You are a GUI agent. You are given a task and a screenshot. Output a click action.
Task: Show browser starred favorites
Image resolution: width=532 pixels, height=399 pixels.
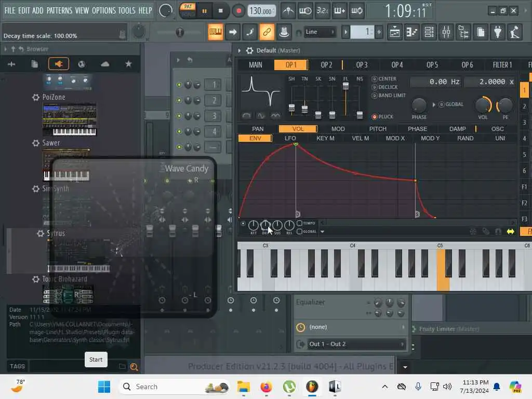click(128, 64)
